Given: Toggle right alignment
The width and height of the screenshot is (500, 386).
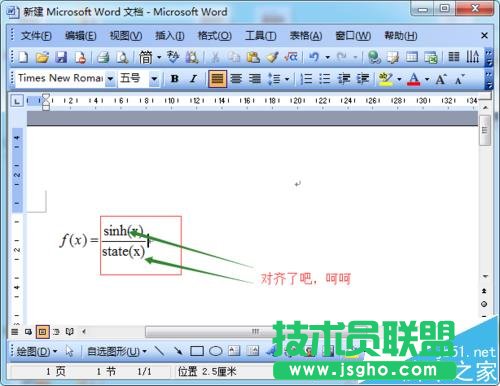Looking at the screenshot, I should coord(255,79).
